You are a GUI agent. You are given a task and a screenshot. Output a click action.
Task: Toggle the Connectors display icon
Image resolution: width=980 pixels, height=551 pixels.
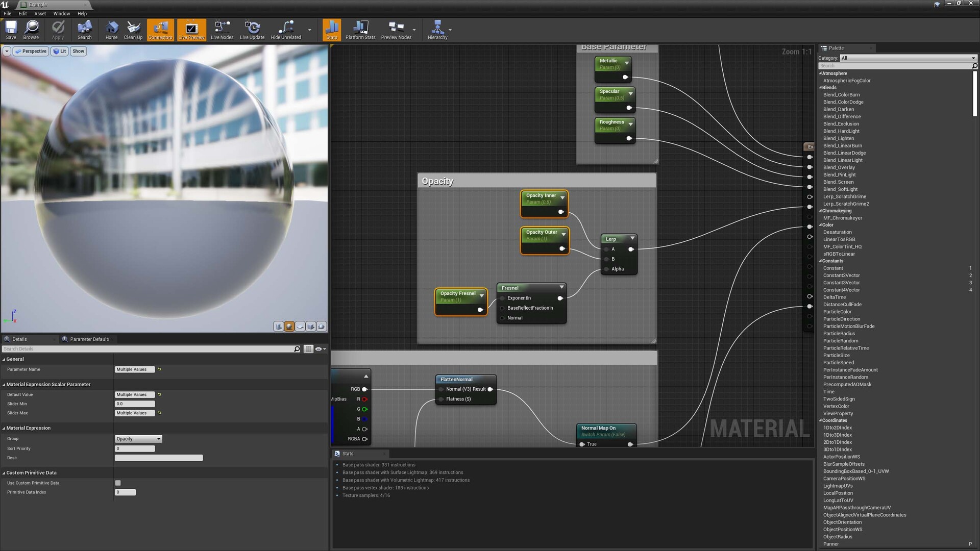click(160, 30)
